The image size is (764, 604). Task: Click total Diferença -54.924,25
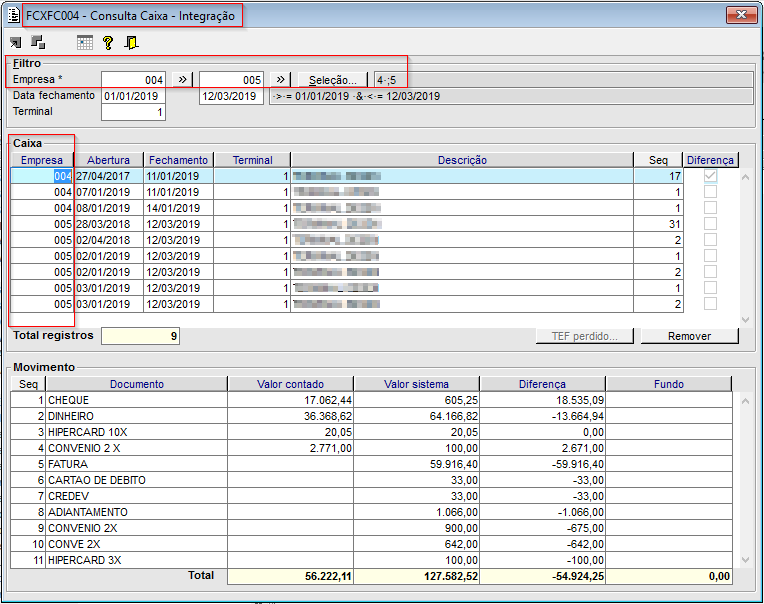coord(542,576)
